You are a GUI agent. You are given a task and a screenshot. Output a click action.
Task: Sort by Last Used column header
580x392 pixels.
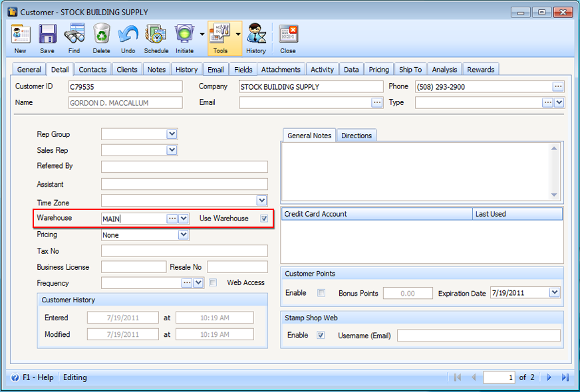click(517, 214)
